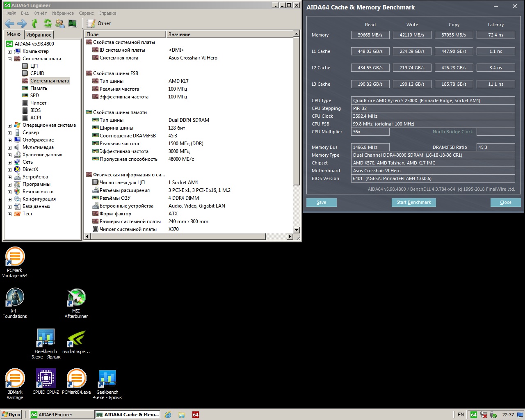Image resolution: width=525 pixels, height=420 pixels.
Task: Open the Справка menu
Action: click(107, 13)
